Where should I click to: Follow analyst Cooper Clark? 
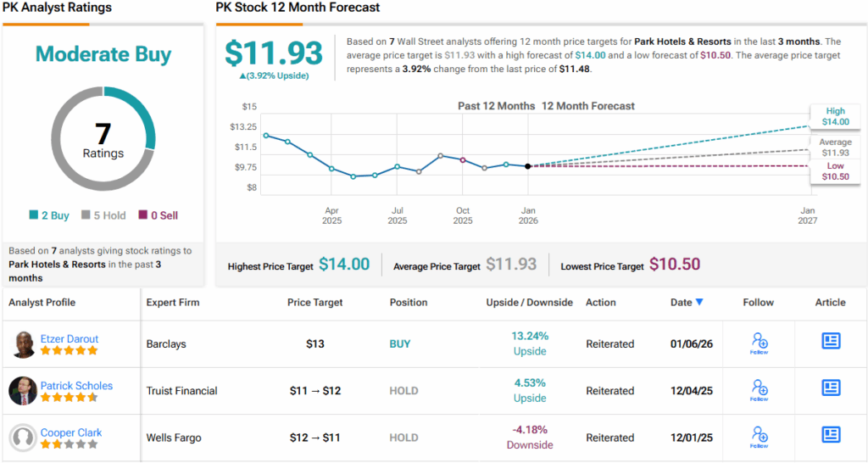click(759, 437)
